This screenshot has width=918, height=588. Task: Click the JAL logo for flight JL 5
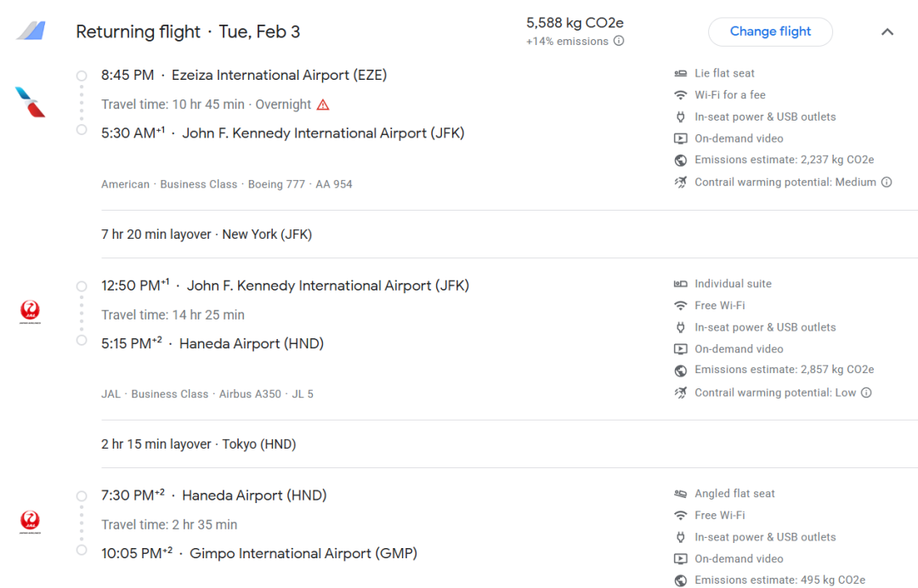click(30, 311)
